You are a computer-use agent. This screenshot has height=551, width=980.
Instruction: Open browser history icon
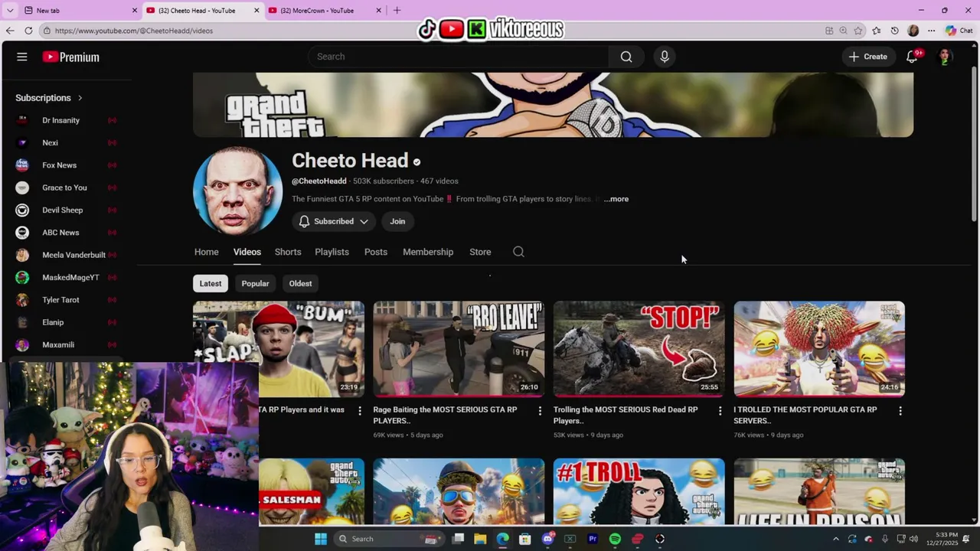(x=895, y=31)
